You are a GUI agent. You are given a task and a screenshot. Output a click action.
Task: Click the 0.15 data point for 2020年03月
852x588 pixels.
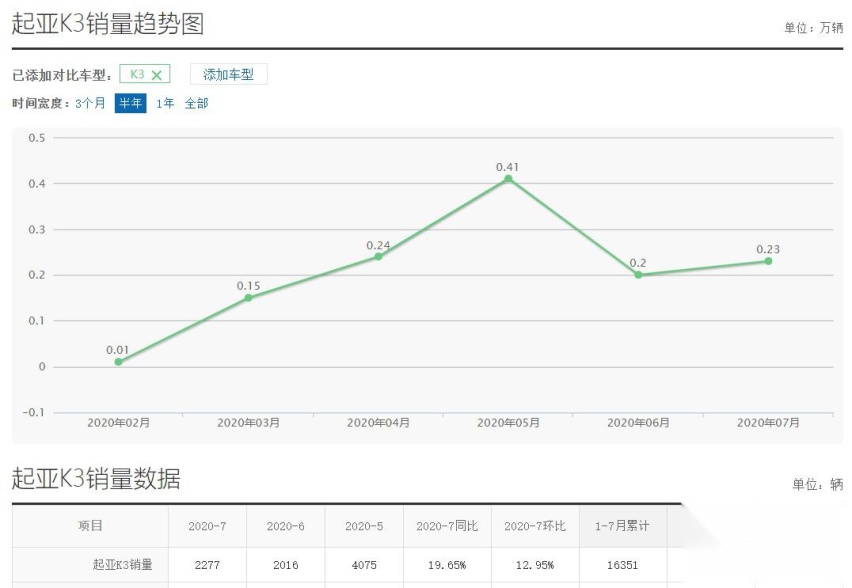click(x=248, y=298)
